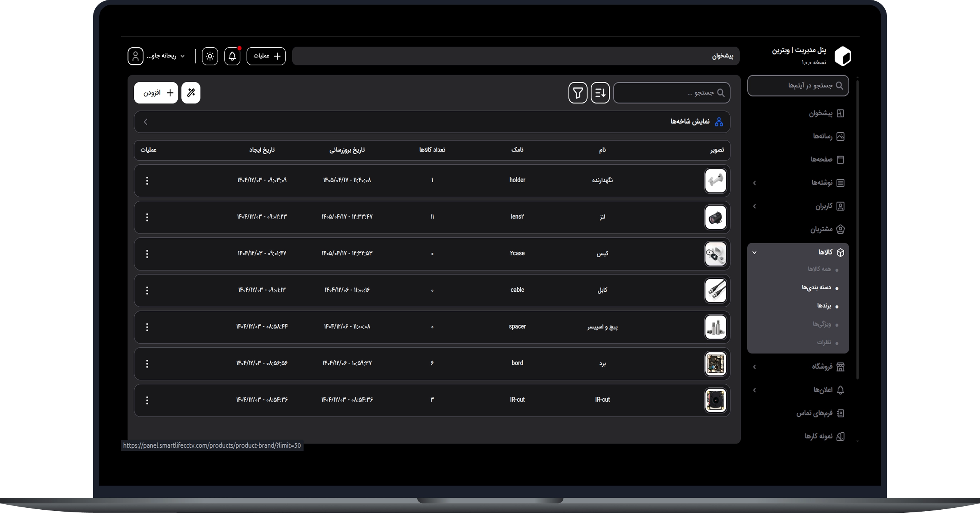Open the user profile avatar icon
Image resolution: width=980 pixels, height=522 pixels.
click(x=135, y=56)
